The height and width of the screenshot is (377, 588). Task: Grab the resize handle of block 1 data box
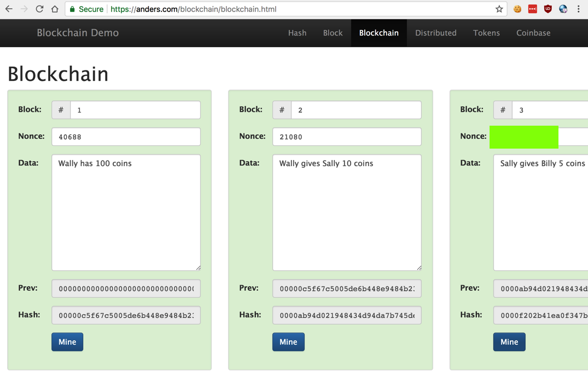(x=198, y=268)
